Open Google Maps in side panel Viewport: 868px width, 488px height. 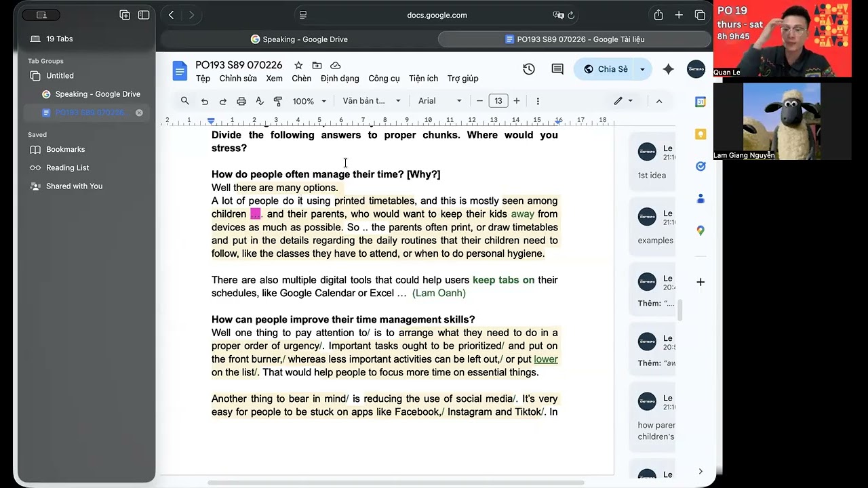click(701, 230)
